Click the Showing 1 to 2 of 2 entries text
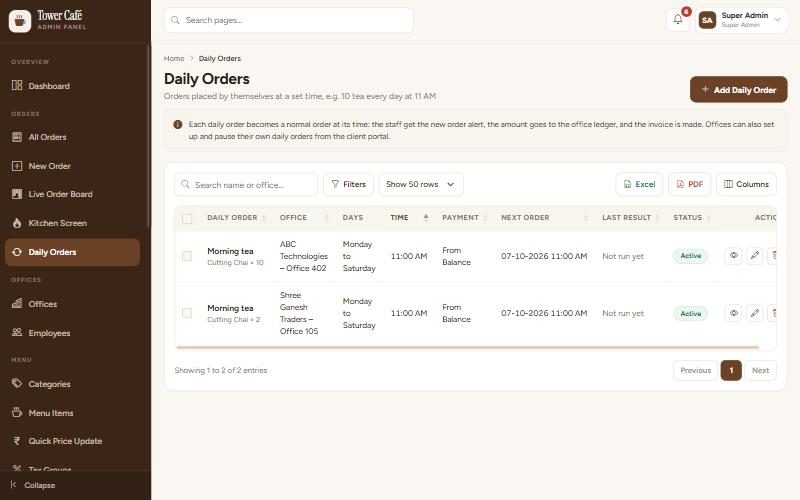 point(221,370)
